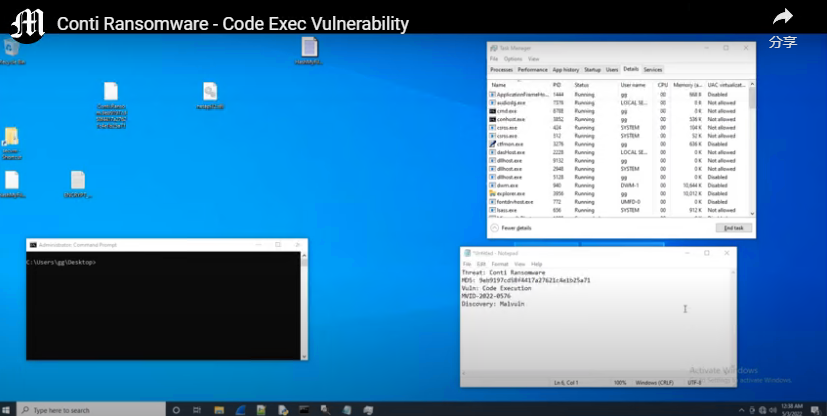This screenshot has width=827, height=416.
Task: Click the Windows Start button
Action: (7, 410)
